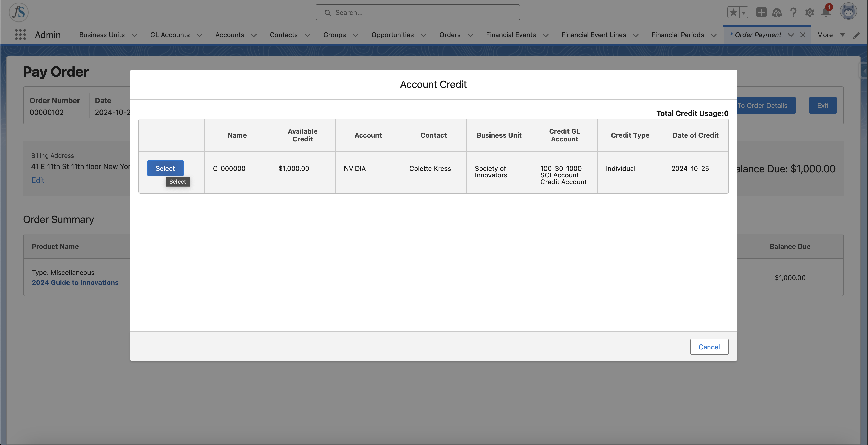The width and height of the screenshot is (868, 445).
Task: Click order number 00000102
Action: click(x=47, y=112)
